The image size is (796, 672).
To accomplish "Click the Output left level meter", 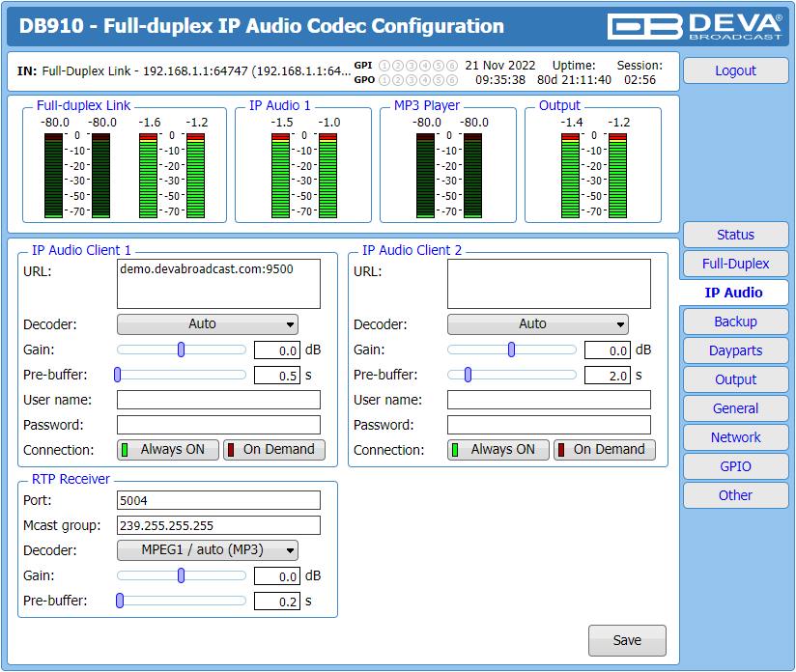I will (570, 176).
